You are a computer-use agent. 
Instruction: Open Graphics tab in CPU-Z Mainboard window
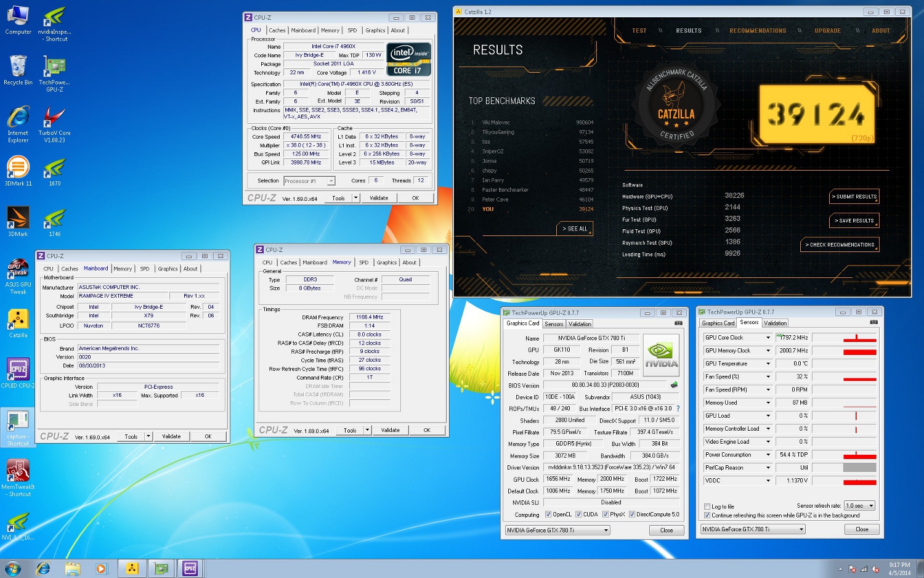pos(168,269)
